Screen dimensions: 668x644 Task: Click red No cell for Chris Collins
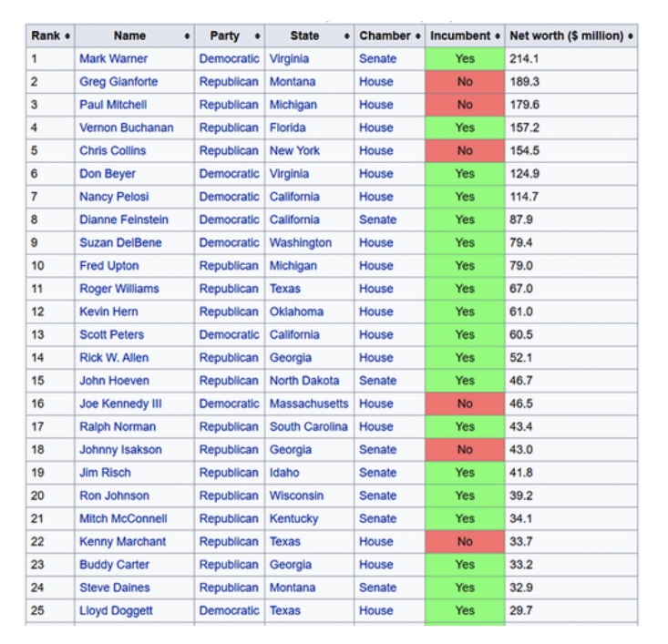465,150
